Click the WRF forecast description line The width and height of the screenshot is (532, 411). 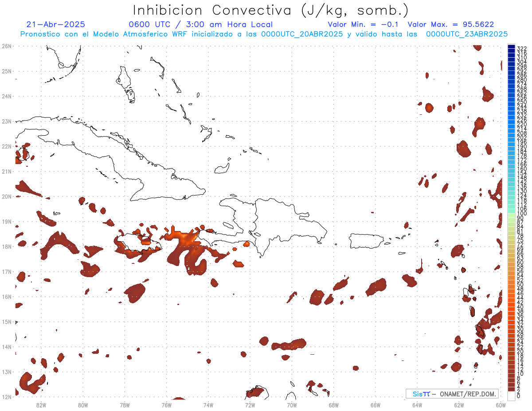(x=264, y=34)
